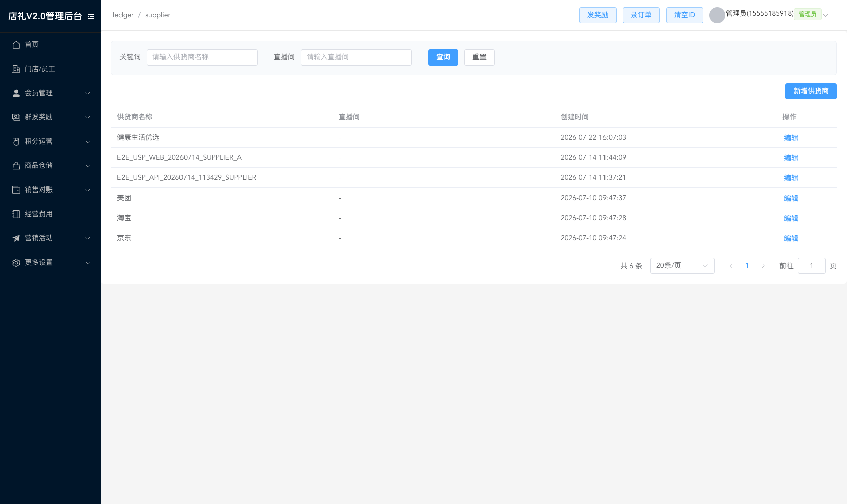
Task: Focus the 前往 page number input
Action: coord(812,266)
